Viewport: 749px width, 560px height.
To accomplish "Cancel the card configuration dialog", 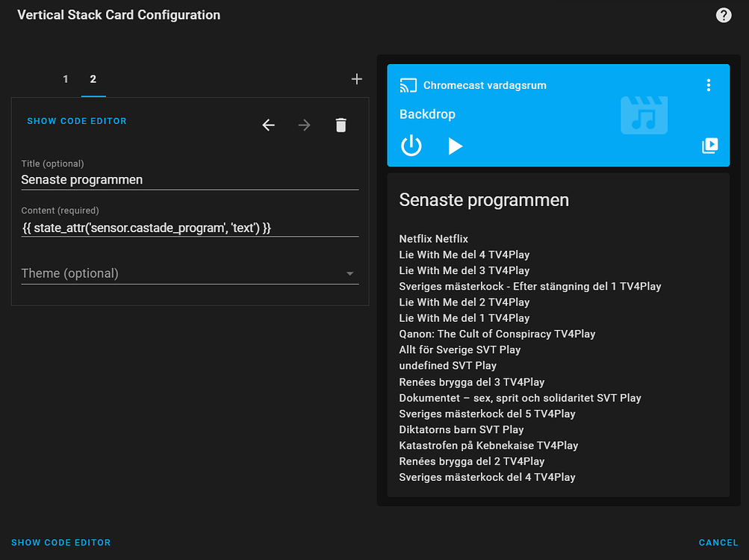I will [718, 543].
